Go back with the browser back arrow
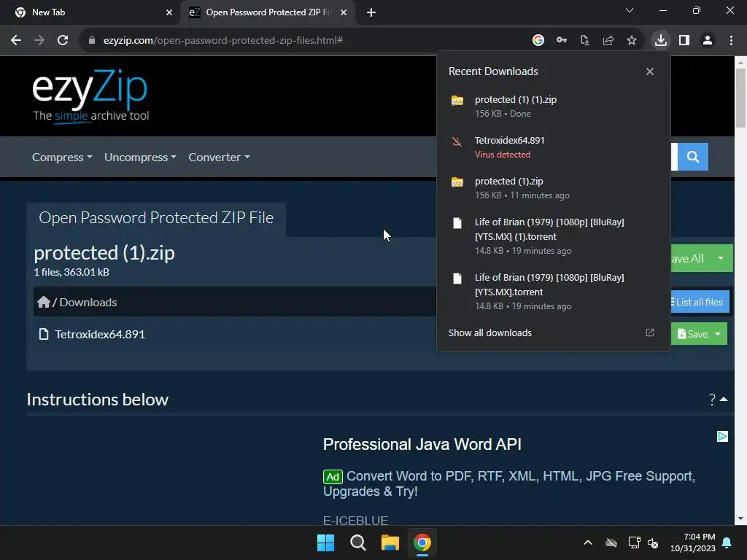Viewport: 747px width, 560px height. click(16, 41)
